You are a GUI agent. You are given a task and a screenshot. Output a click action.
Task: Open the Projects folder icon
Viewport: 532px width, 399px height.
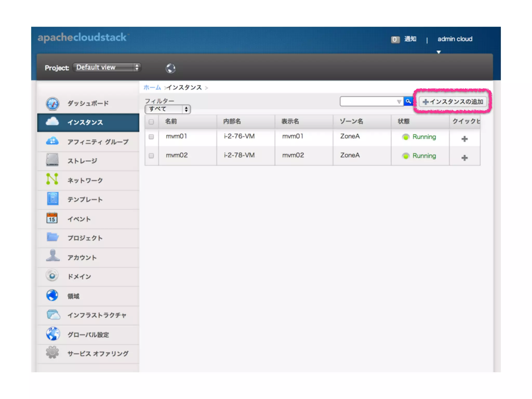[x=52, y=237]
